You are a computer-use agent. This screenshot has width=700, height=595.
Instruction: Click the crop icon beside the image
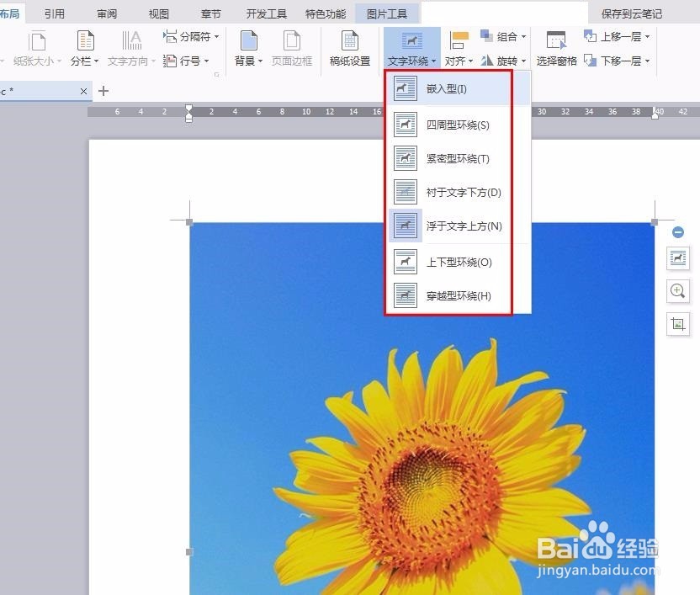pyautogui.click(x=677, y=324)
